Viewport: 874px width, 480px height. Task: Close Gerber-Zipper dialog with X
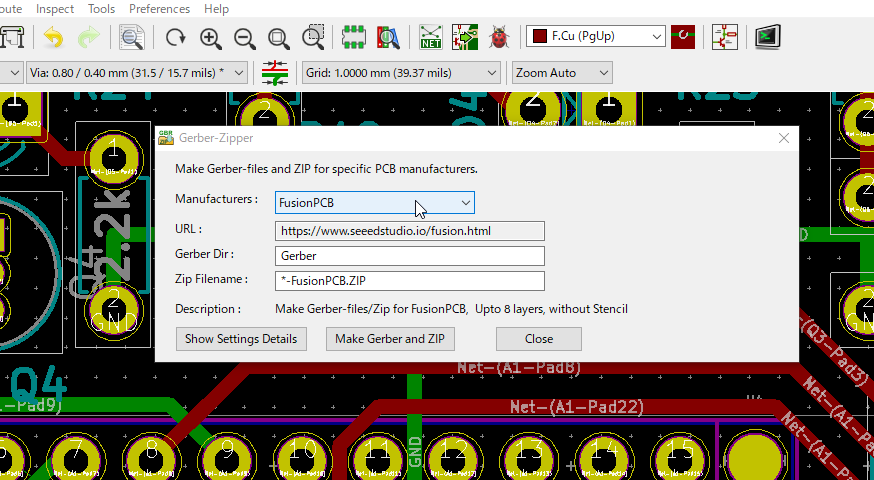point(784,138)
